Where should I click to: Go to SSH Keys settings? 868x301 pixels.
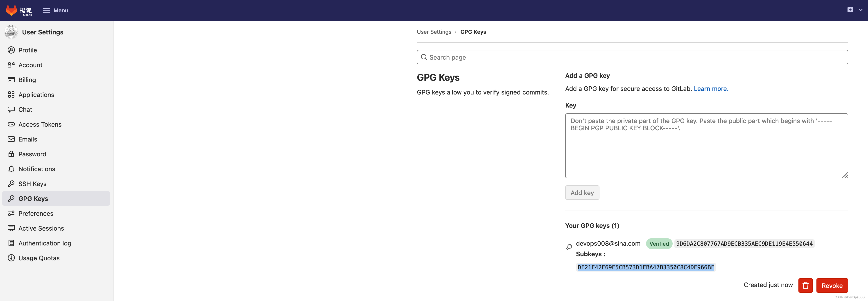click(x=32, y=184)
